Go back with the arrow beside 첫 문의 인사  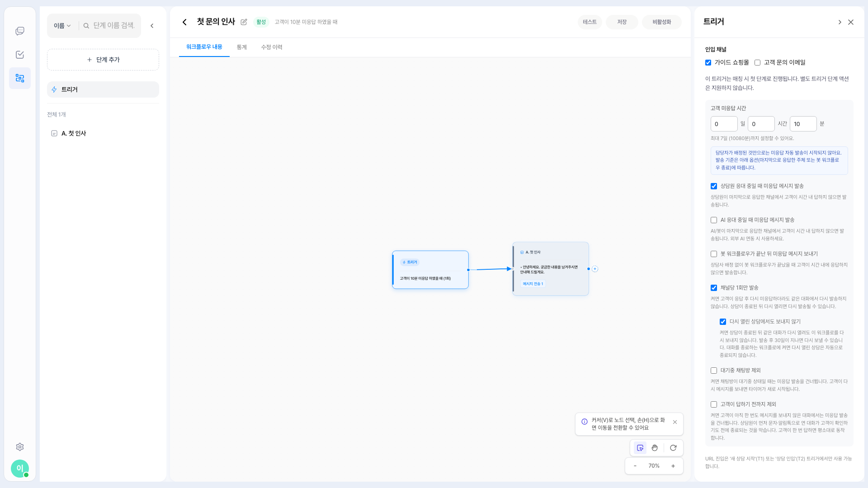coord(184,22)
